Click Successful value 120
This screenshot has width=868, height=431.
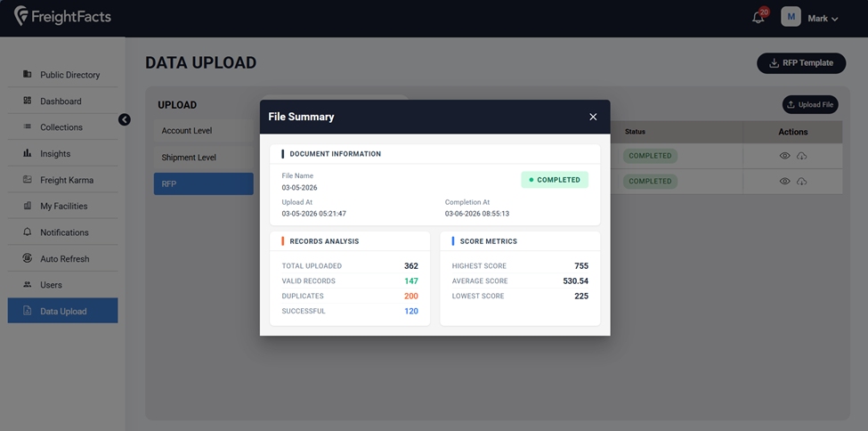(410, 311)
